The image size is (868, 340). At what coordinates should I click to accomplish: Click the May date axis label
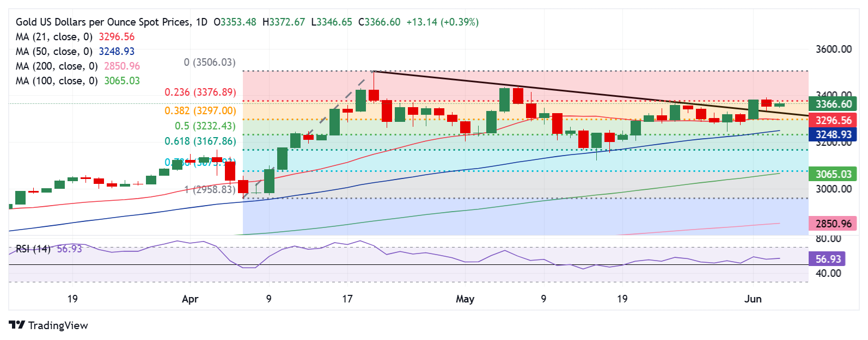point(465,299)
